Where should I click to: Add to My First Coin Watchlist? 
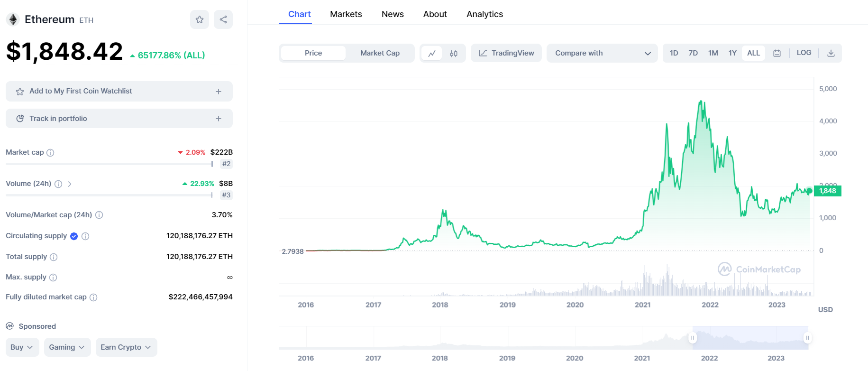tap(119, 91)
